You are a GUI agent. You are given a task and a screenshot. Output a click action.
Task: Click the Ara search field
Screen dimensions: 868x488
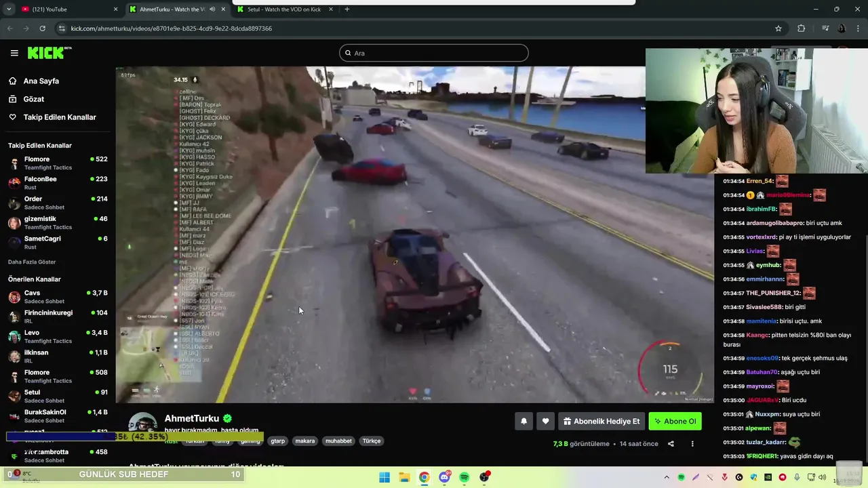coord(434,53)
